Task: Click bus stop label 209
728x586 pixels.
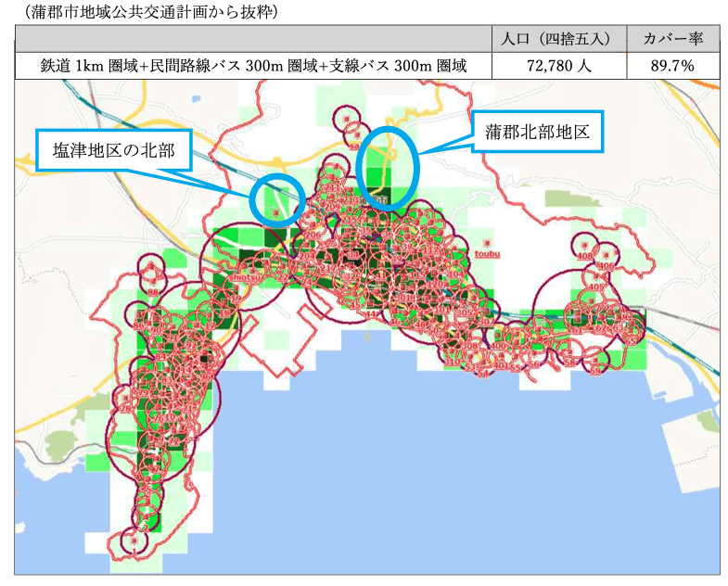Action: (332, 207)
